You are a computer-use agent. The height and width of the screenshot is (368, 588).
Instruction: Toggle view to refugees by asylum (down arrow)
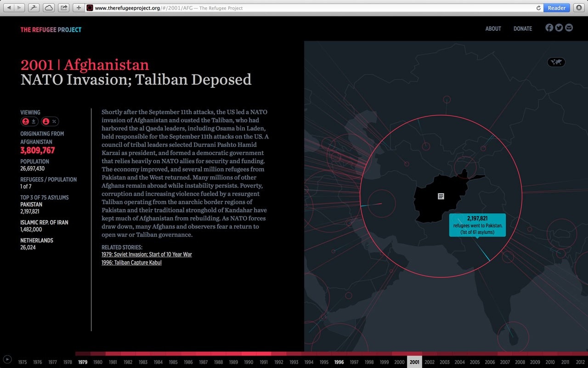point(34,121)
